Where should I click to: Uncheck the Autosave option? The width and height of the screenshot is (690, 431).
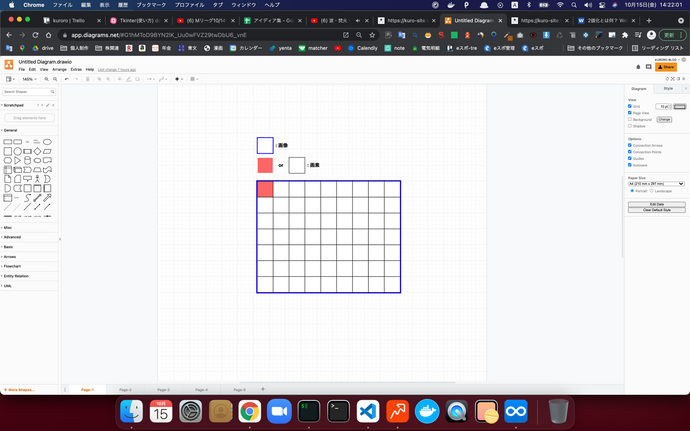click(x=630, y=165)
